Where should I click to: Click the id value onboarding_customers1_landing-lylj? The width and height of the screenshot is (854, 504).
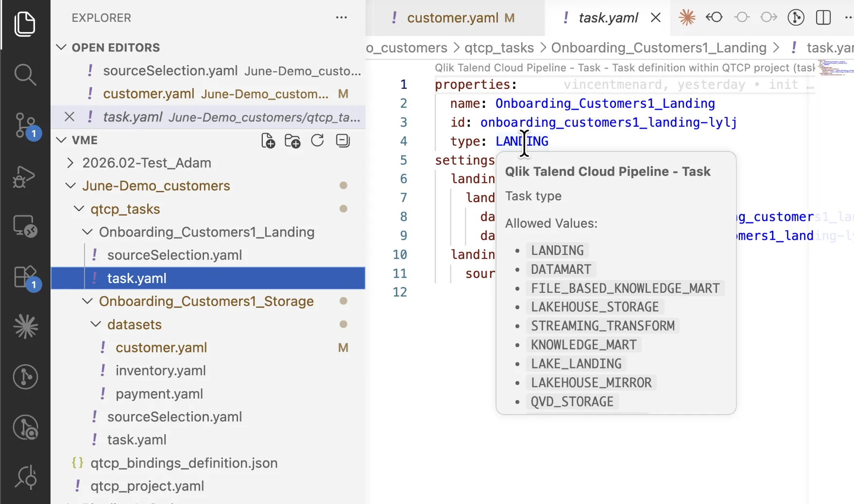(608, 122)
